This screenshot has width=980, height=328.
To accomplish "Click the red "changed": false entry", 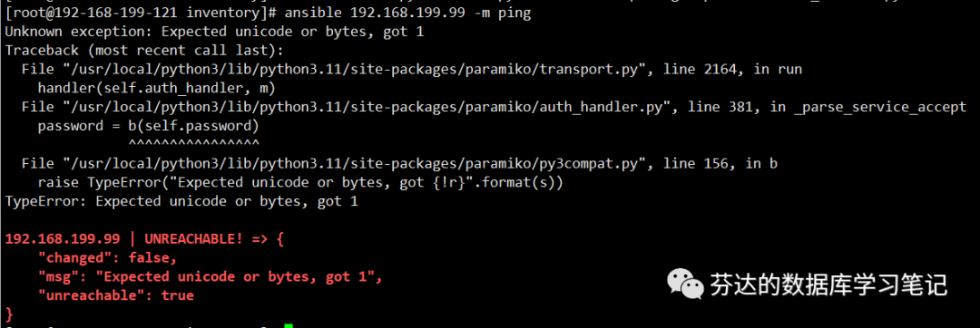I will click(107, 258).
